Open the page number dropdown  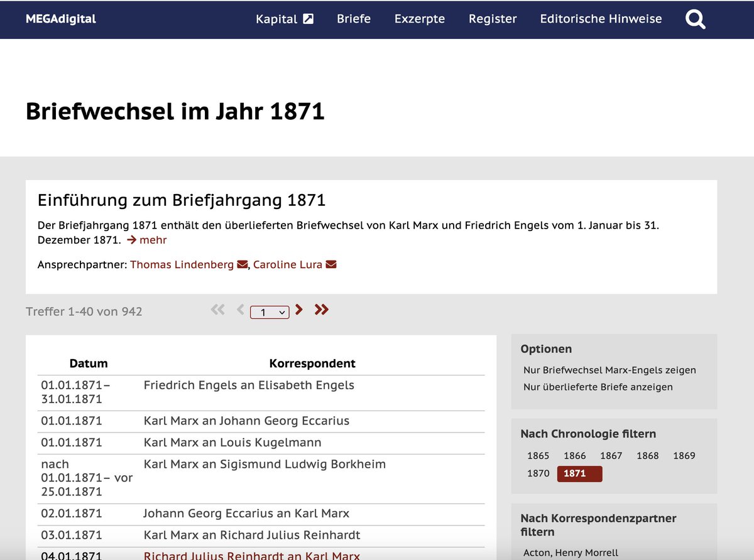tap(270, 312)
